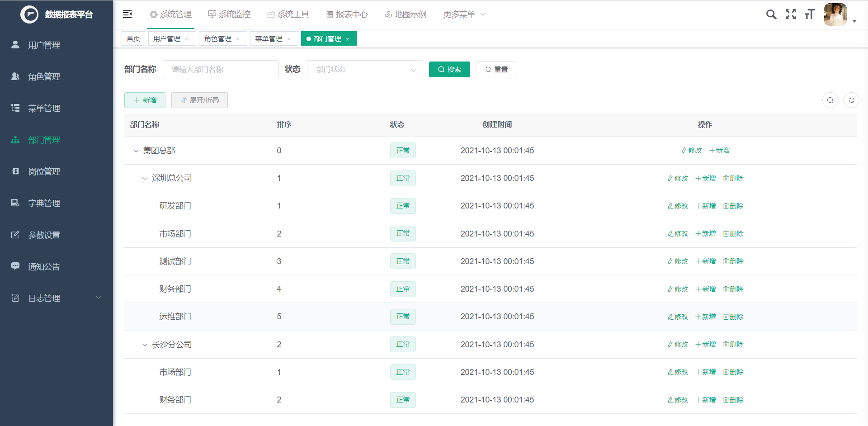Click the 展开/折叠 toggle button
The height and width of the screenshot is (426, 868).
coord(199,100)
